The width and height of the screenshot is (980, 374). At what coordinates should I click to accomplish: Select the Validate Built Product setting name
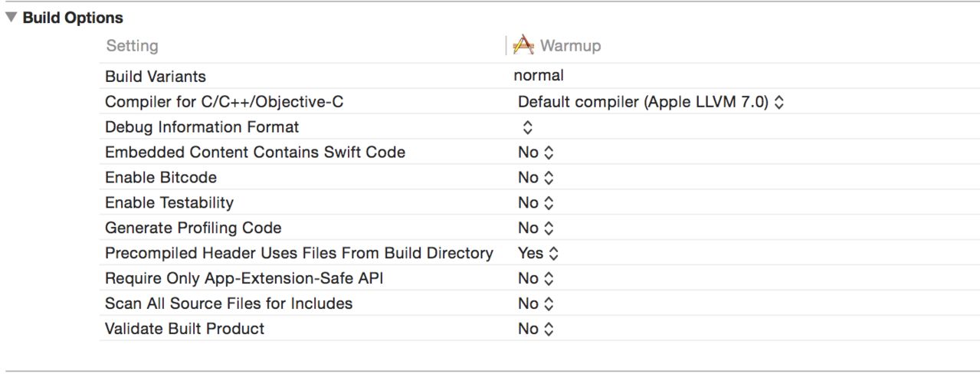[185, 329]
